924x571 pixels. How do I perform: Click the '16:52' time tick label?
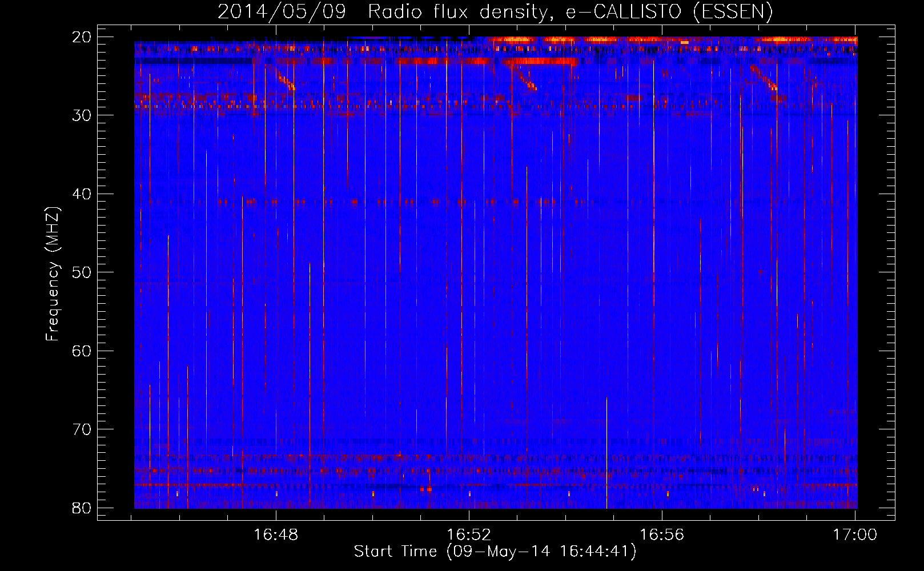coord(469,534)
